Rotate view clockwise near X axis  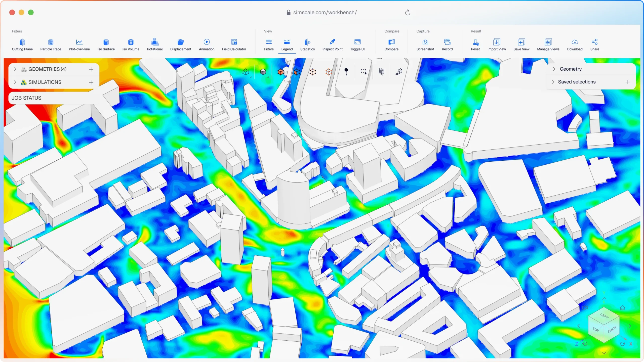point(623,344)
